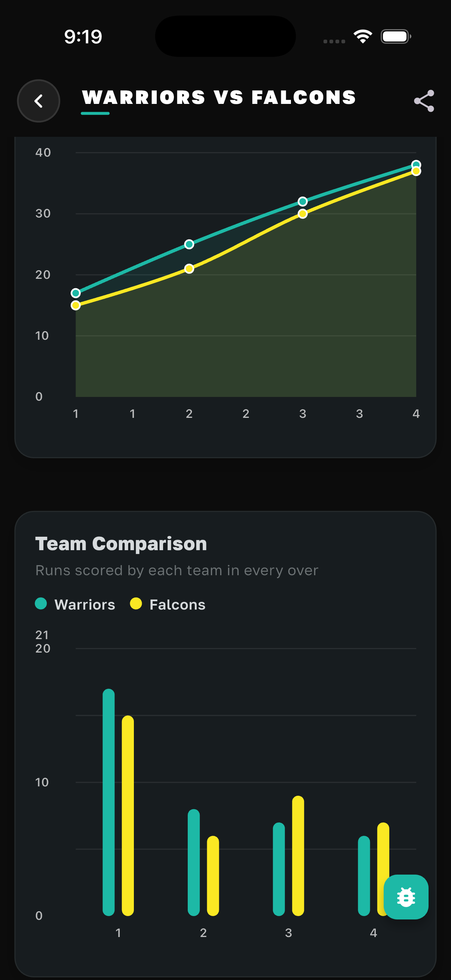Tap the battery indicator icon
Viewport: 451px width, 980px height.
pos(394,36)
